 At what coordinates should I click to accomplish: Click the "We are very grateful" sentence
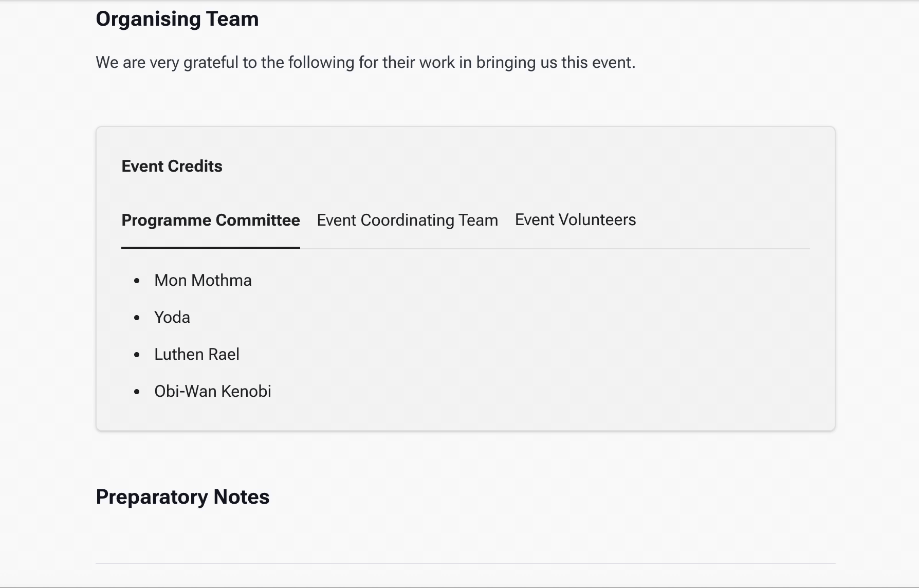[365, 62]
